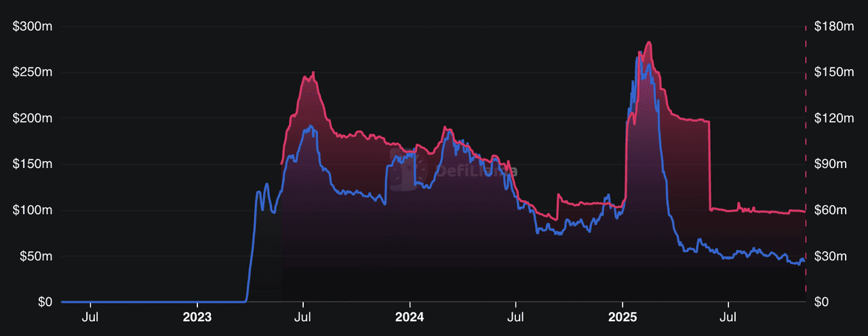Click the first Jul label before 2023
This screenshot has height=336, width=868.
(x=91, y=316)
